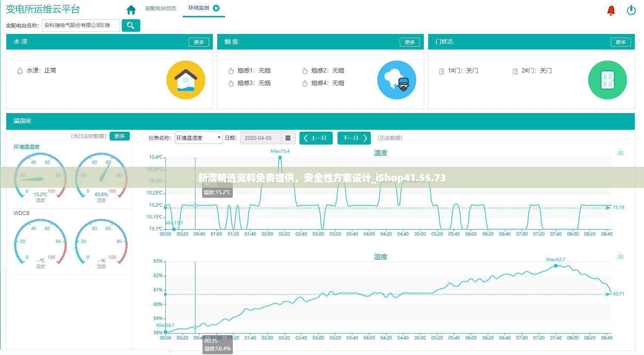
Task: Click door icon beside 1#门
Action: click(x=442, y=71)
